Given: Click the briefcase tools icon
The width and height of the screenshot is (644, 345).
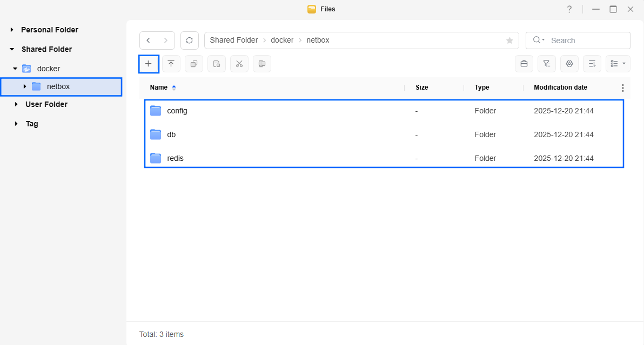Looking at the screenshot, I should tap(524, 64).
